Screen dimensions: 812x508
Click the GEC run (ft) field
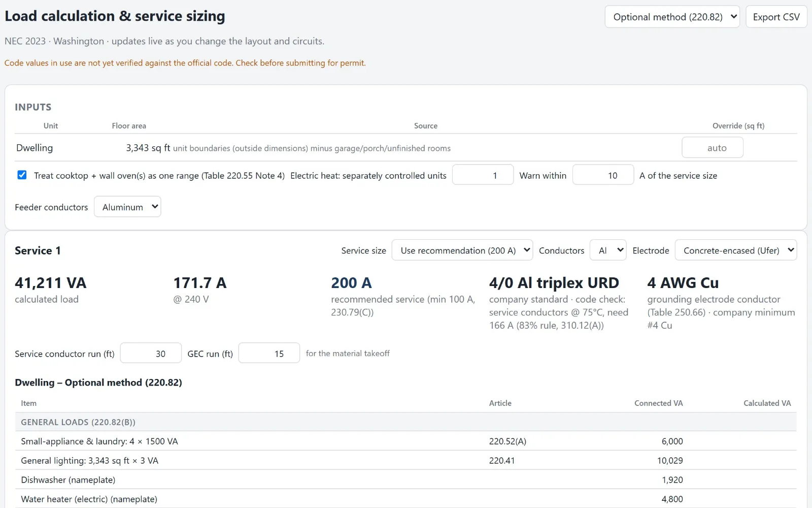[269, 354]
